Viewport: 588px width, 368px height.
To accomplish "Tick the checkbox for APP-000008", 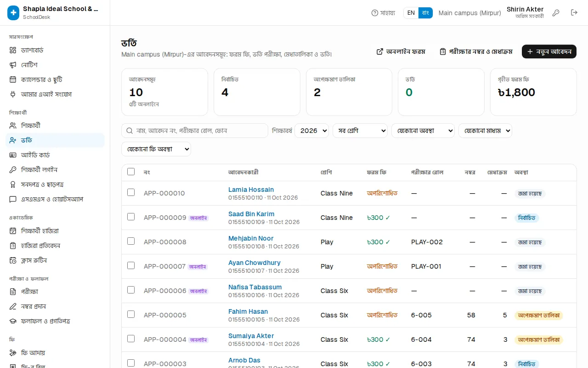I will pos(131,241).
